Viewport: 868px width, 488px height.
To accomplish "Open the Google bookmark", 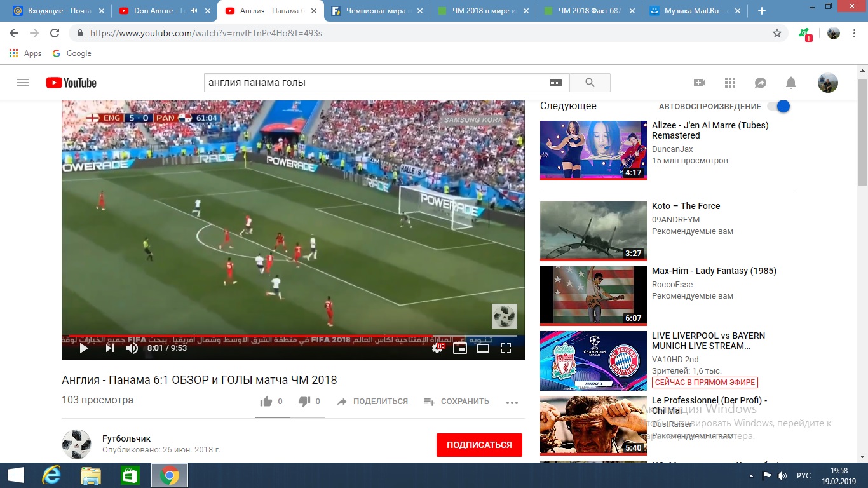I will [72, 53].
